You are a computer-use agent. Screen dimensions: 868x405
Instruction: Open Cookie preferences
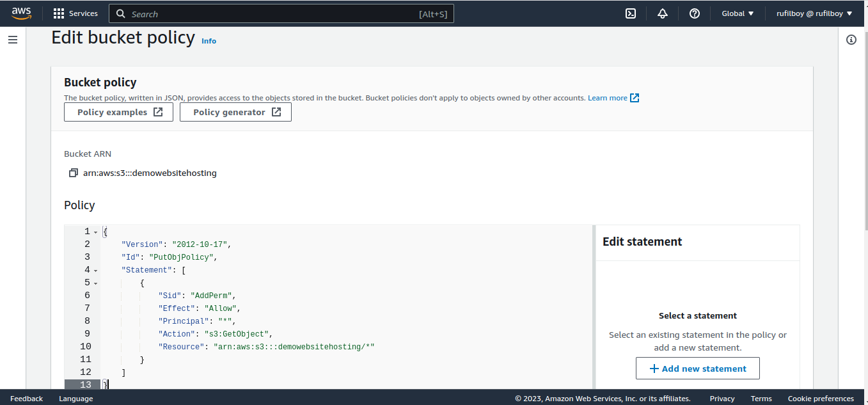(x=821, y=399)
